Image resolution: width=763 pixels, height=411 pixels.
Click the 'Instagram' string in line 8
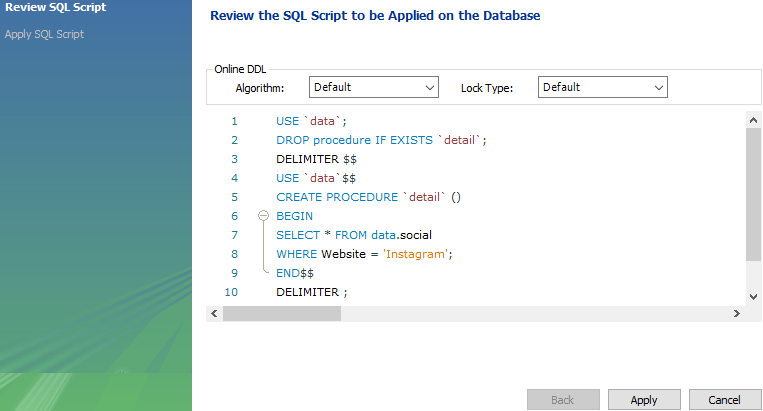tap(416, 254)
